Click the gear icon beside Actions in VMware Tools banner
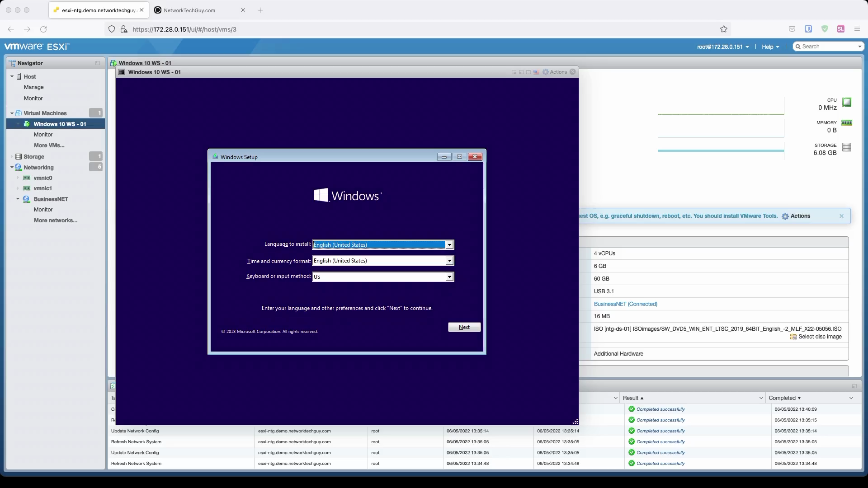Screen dimensions: 868x488 785,216
